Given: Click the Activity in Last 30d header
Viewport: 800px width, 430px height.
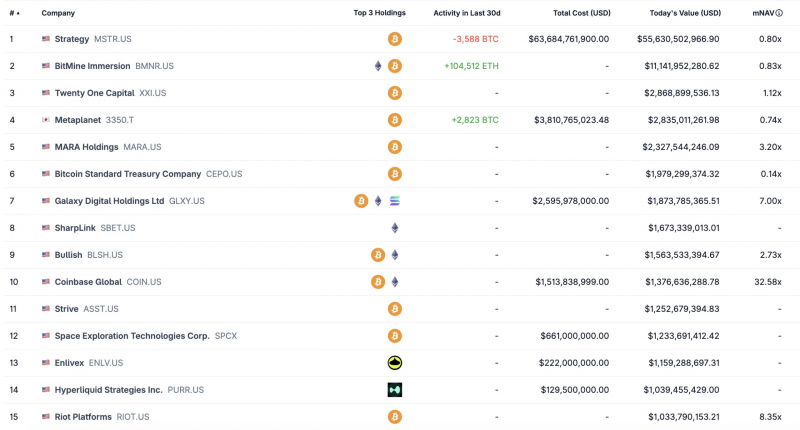Looking at the screenshot, I should click(466, 13).
